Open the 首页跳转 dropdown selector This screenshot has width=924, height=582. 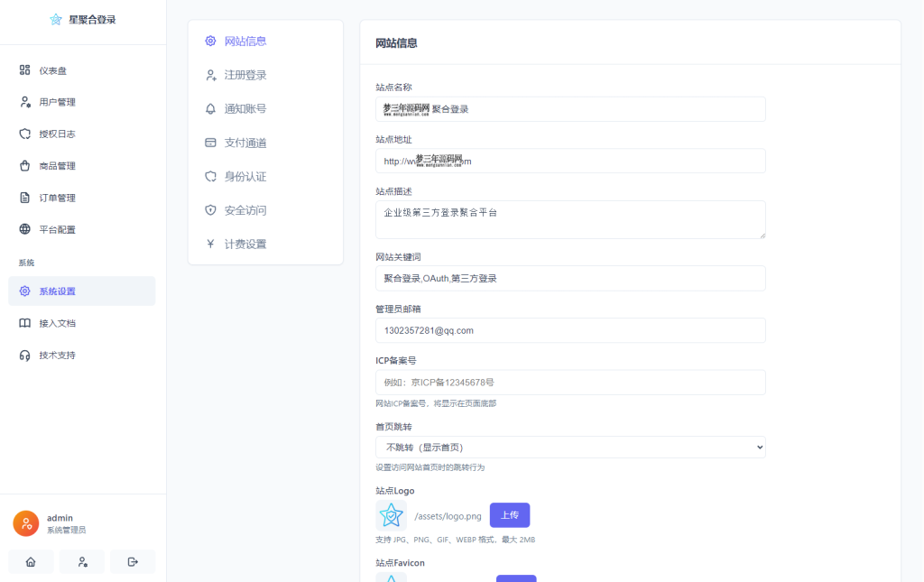570,447
